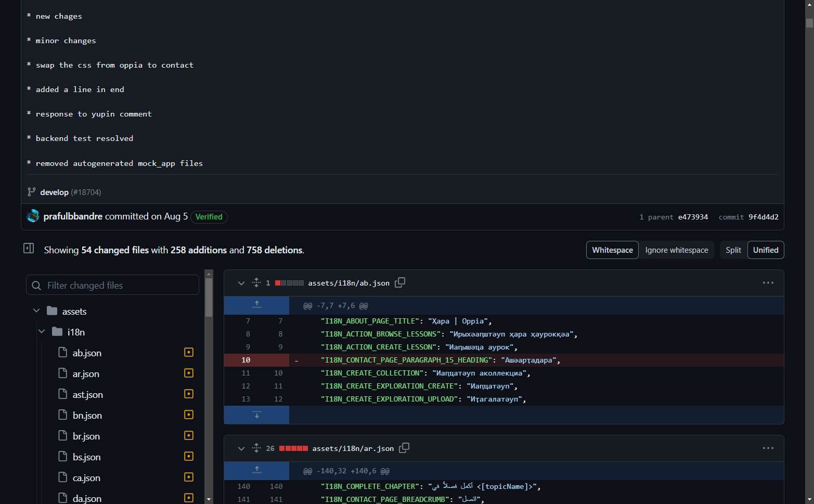Open da.json in file tree
Viewport: 814px width, 504px height.
pyautogui.click(x=87, y=498)
